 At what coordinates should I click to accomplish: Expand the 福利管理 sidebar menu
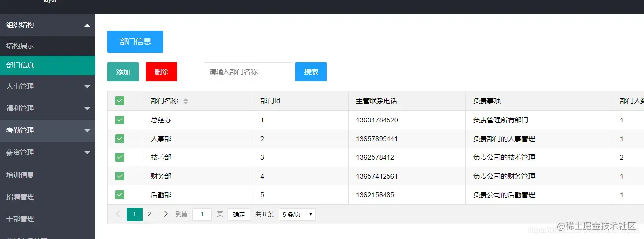click(x=47, y=108)
